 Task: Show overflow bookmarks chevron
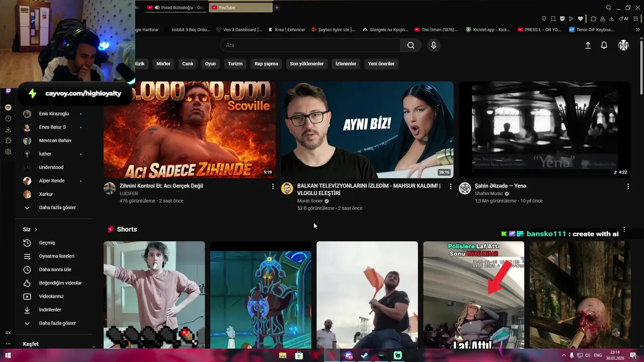point(637,30)
